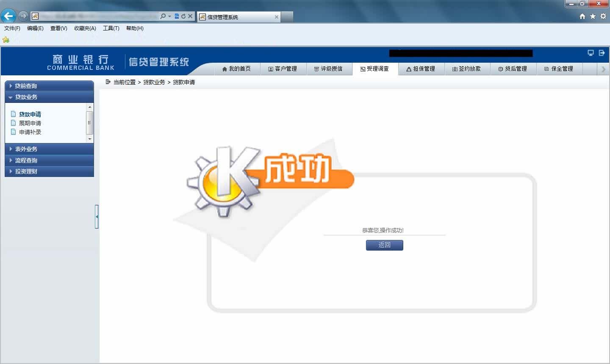Open the 文件(F) menu
This screenshot has height=364, width=610.
tap(12, 28)
